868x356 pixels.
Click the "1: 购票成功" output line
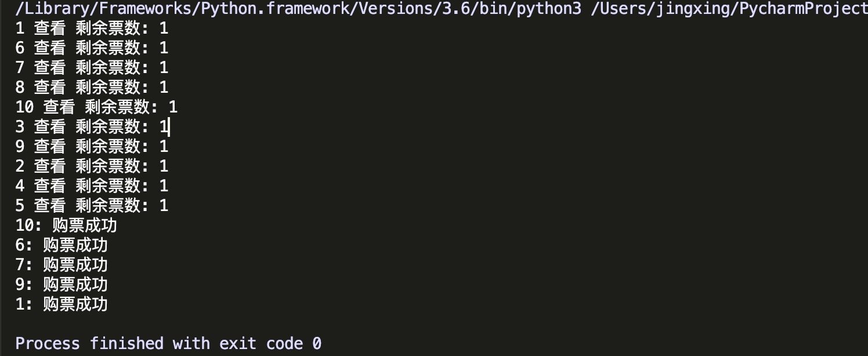point(62,304)
